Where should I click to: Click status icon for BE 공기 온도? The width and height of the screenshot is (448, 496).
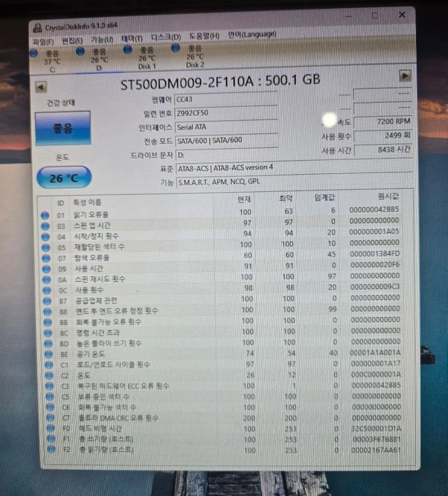(49, 355)
